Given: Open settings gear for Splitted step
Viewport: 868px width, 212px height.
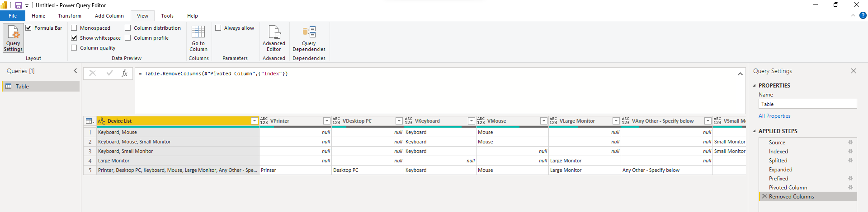Looking at the screenshot, I should pos(850,160).
